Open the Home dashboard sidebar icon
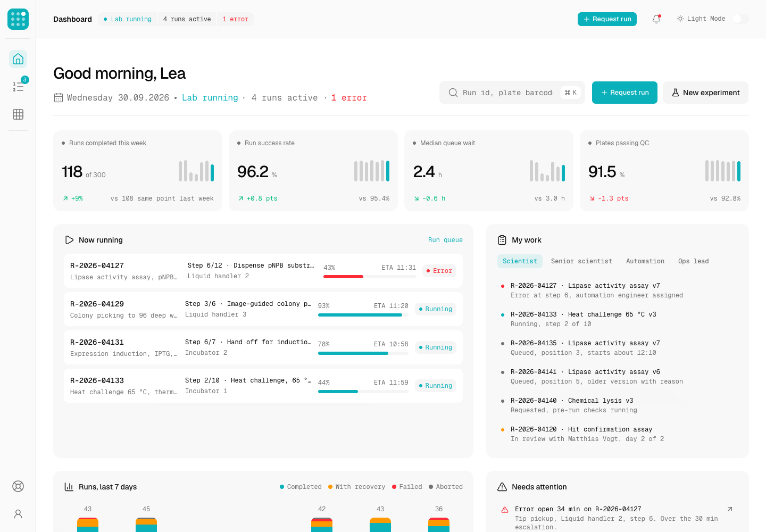The image size is (766, 532). (18, 59)
